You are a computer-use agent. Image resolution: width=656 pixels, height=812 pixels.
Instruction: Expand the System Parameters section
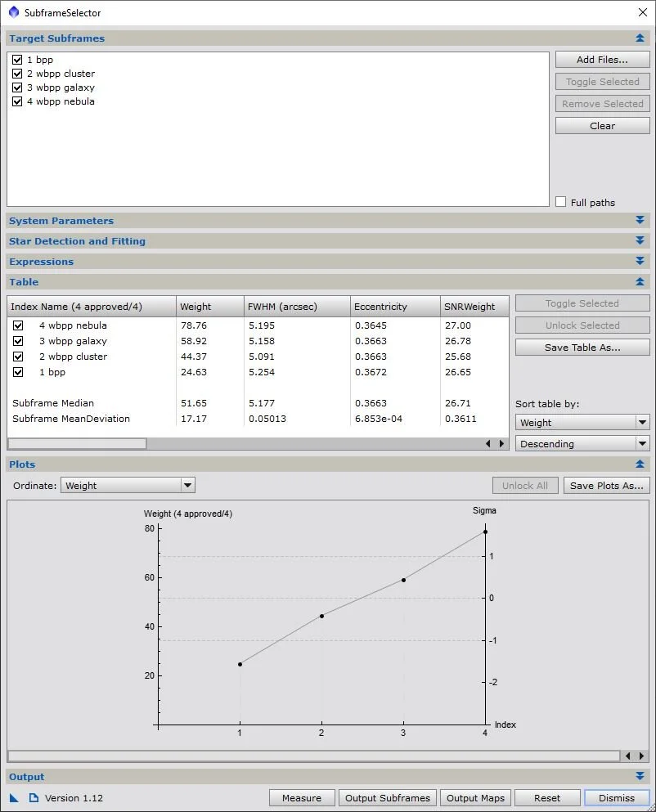click(640, 220)
